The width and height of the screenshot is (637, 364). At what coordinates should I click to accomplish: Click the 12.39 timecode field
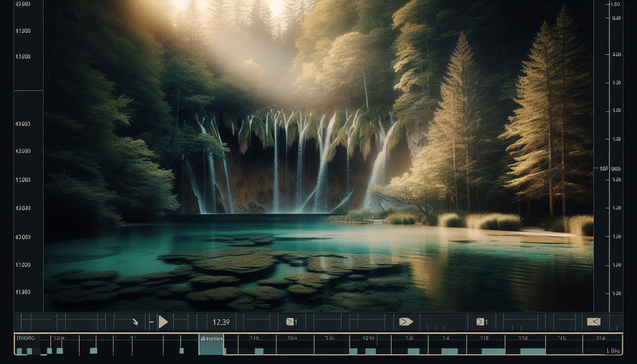221,322
